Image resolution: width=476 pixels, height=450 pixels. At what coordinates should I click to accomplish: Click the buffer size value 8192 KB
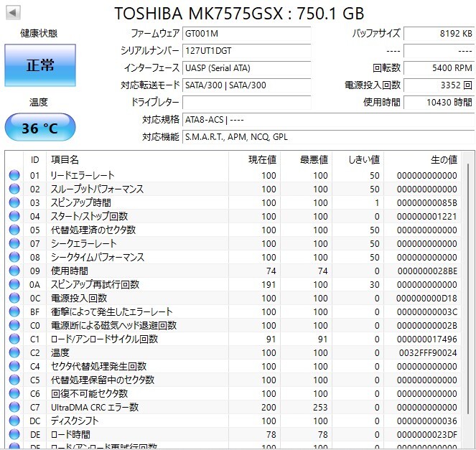pyautogui.click(x=439, y=34)
